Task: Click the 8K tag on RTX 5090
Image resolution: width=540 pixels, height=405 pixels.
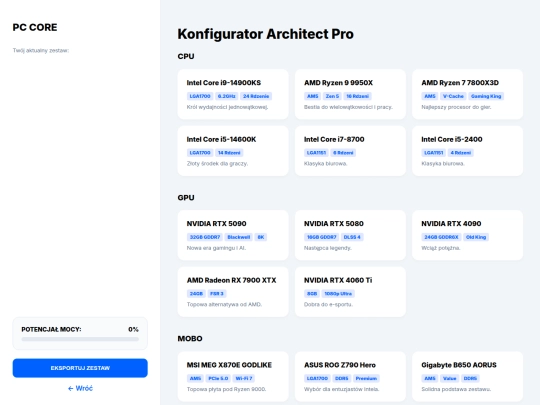Action: pos(261,237)
